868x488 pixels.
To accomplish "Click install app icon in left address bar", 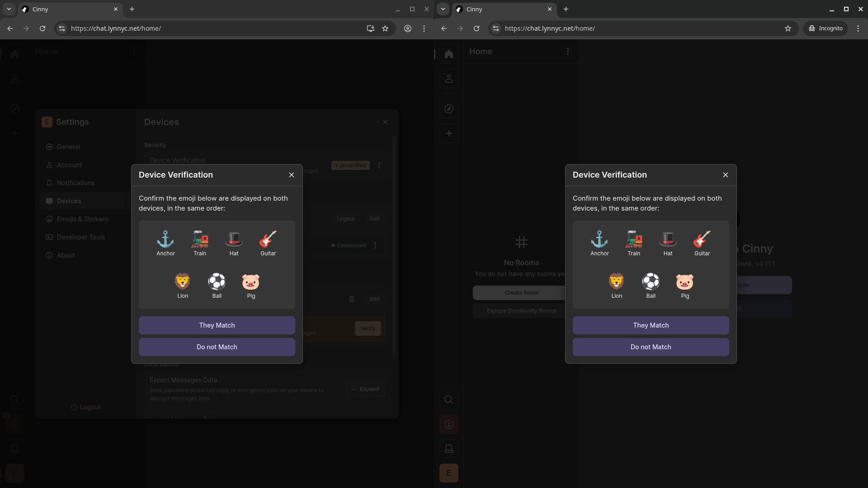I will point(371,28).
